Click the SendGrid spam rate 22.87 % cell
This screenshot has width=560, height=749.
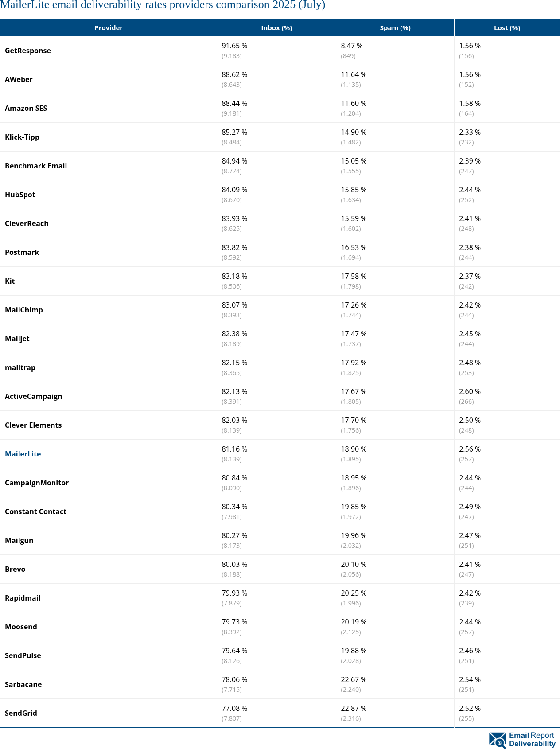pyautogui.click(x=354, y=709)
